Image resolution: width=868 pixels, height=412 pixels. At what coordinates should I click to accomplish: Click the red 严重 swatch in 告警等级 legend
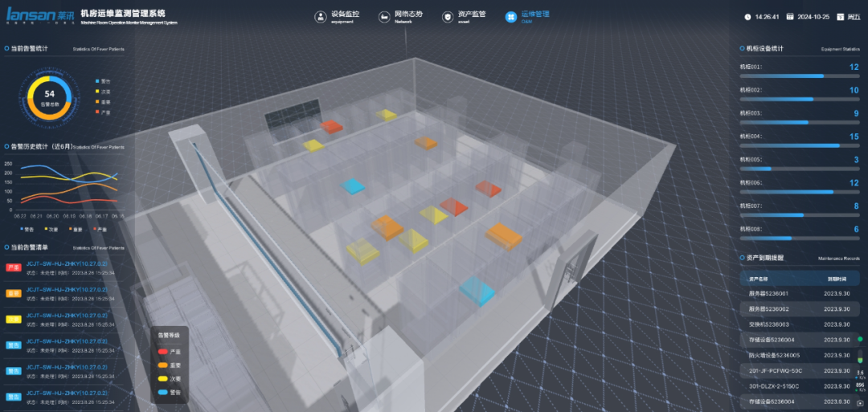tap(163, 352)
